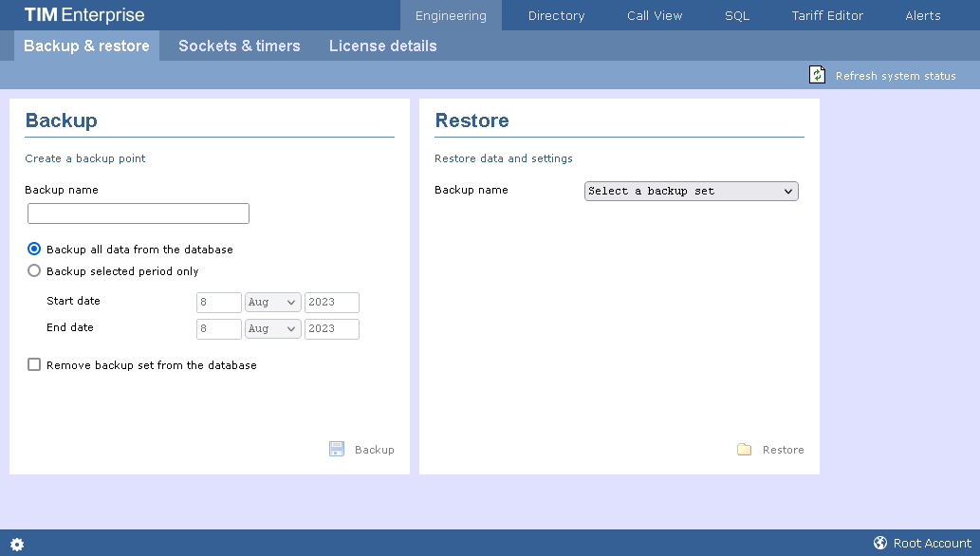Click the Backup name text field
980x556 pixels.
(139, 213)
